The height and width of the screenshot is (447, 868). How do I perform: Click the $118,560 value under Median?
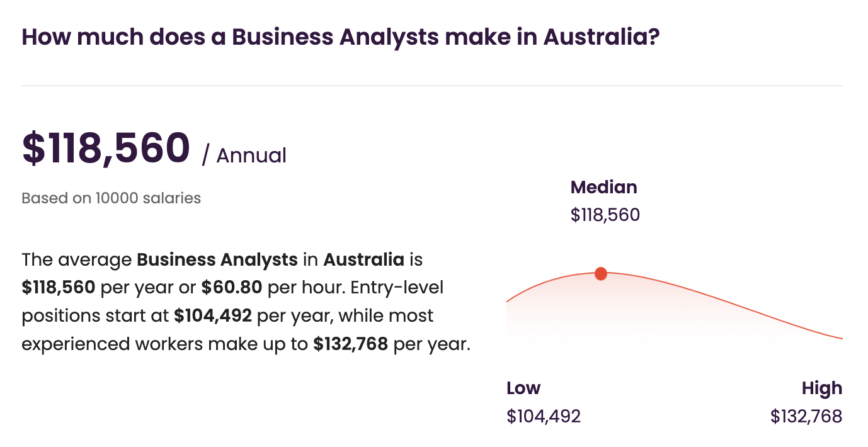[x=605, y=215]
